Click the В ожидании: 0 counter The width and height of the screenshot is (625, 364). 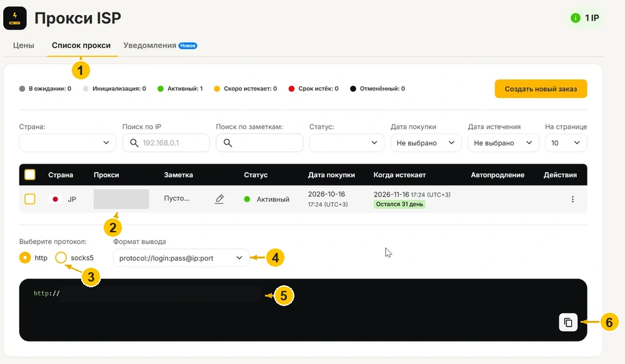coord(45,89)
